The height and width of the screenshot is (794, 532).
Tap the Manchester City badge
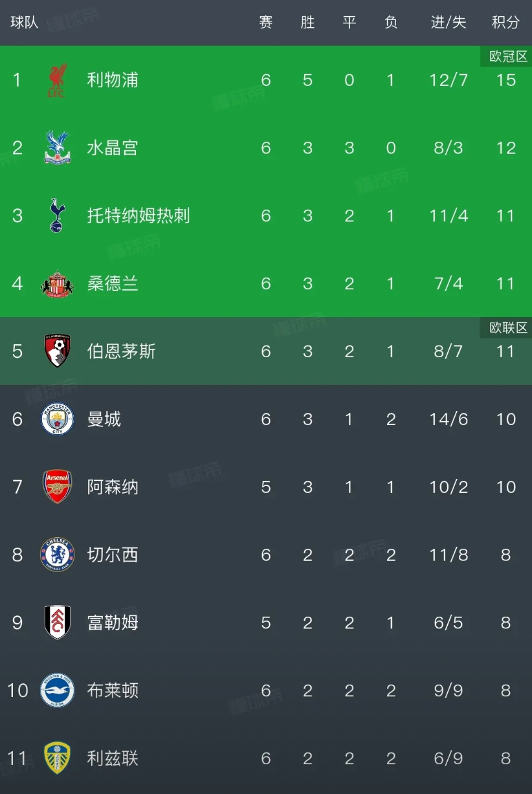(57, 419)
